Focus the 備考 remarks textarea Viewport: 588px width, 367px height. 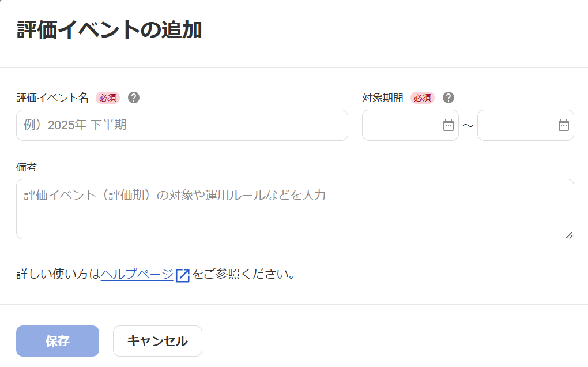coord(288,208)
